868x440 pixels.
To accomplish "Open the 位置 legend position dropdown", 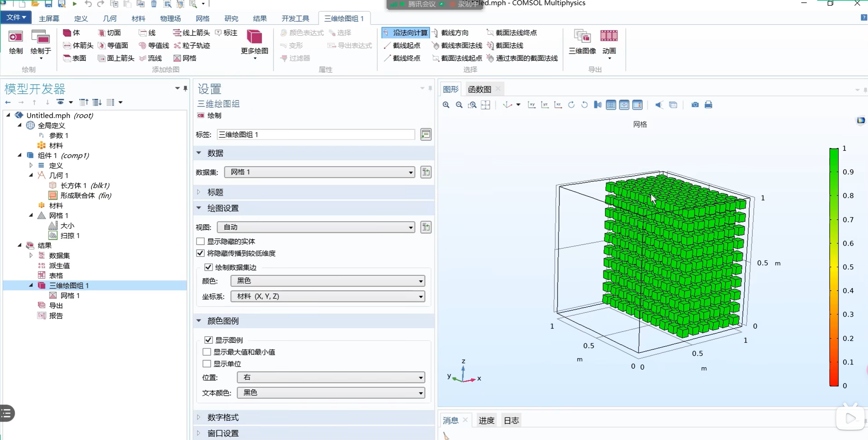I will (331, 377).
